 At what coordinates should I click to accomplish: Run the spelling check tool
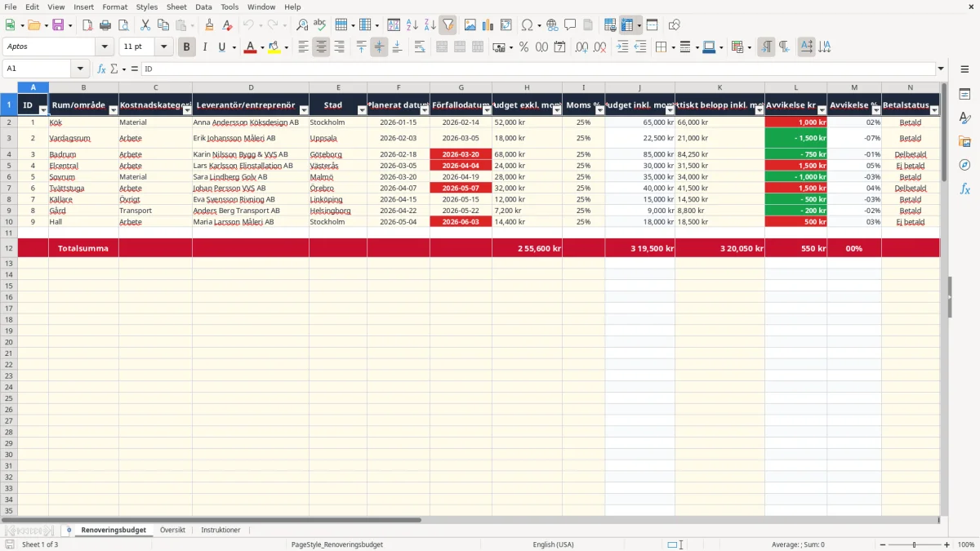coord(320,25)
